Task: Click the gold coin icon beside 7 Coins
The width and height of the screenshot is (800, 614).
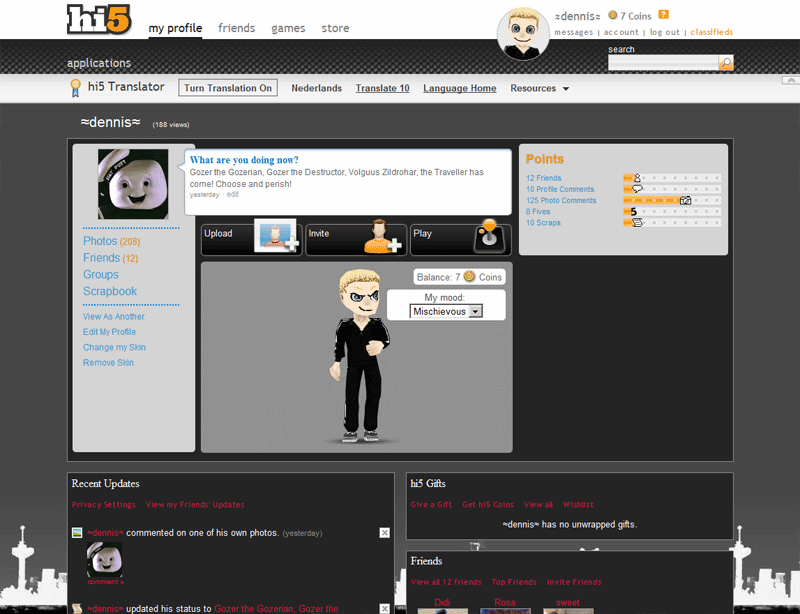Action: tap(612, 15)
